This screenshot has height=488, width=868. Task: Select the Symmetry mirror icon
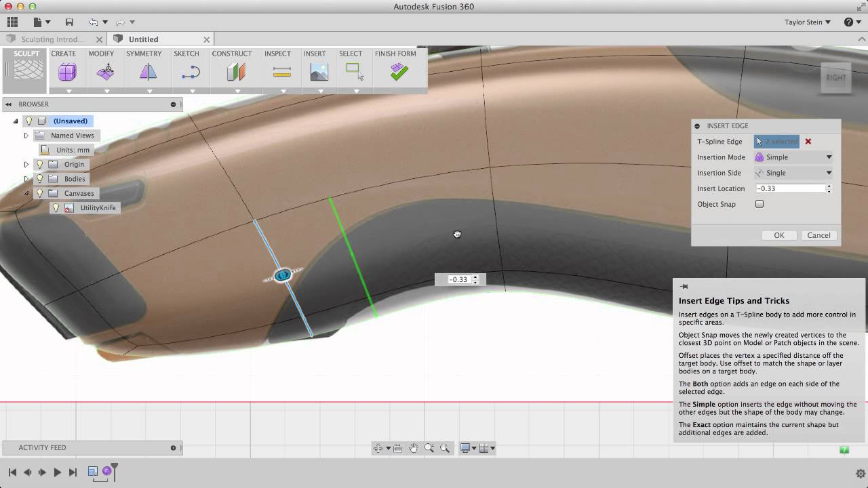148,71
